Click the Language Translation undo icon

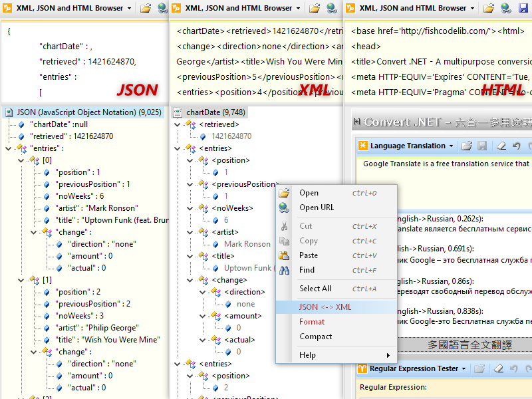[x=517, y=146]
